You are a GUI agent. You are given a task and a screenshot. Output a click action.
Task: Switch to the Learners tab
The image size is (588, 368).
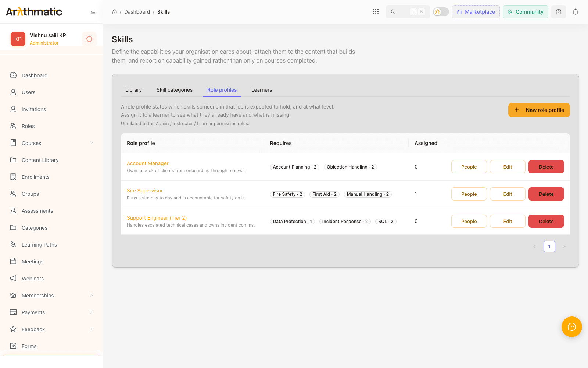point(262,90)
